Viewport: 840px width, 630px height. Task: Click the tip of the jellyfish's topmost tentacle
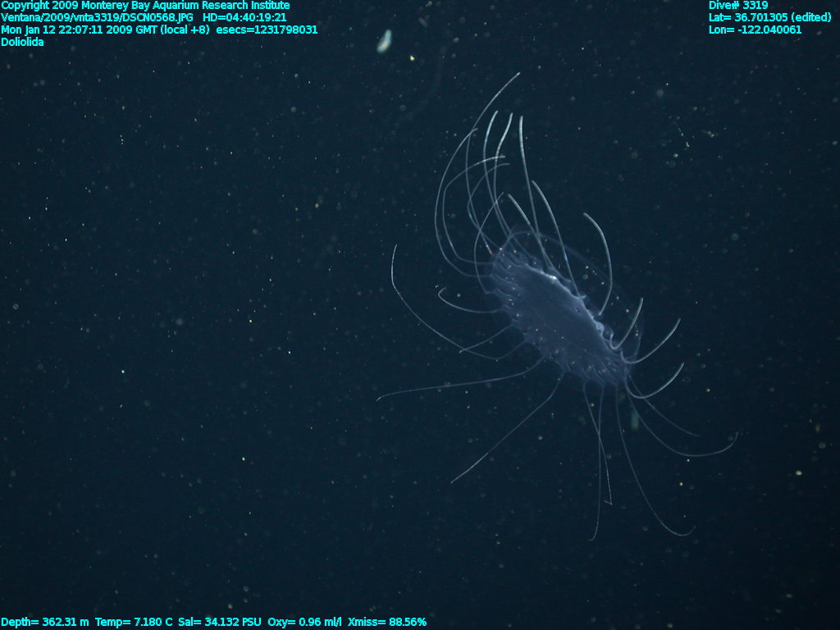(x=519, y=73)
